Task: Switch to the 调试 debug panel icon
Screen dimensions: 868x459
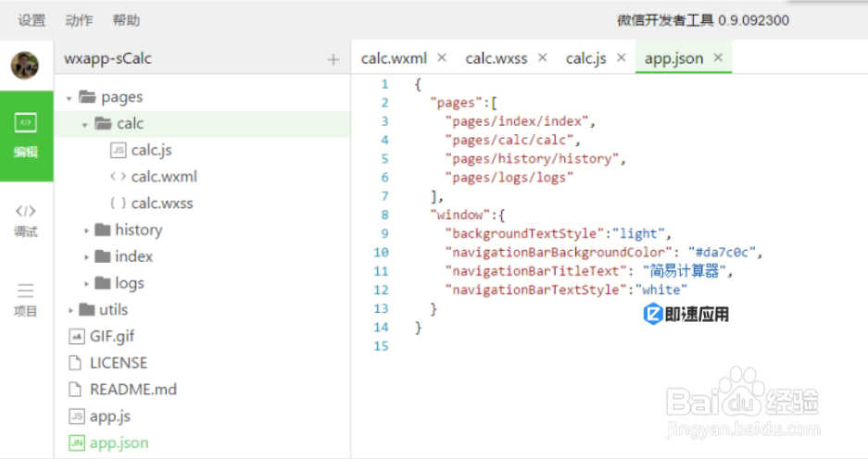Action: tap(26, 220)
